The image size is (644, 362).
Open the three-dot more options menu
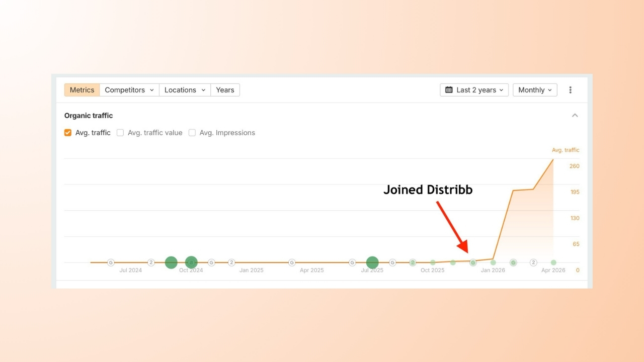click(x=570, y=90)
